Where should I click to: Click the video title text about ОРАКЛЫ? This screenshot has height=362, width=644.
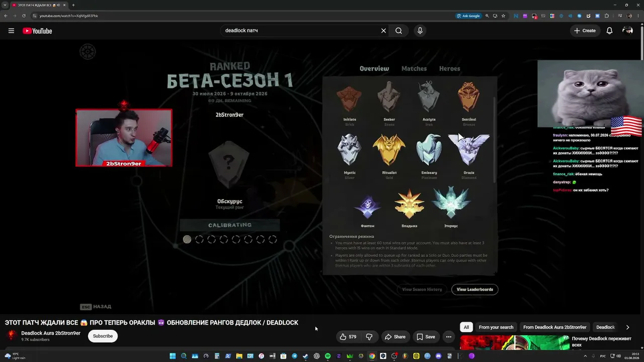151,323
